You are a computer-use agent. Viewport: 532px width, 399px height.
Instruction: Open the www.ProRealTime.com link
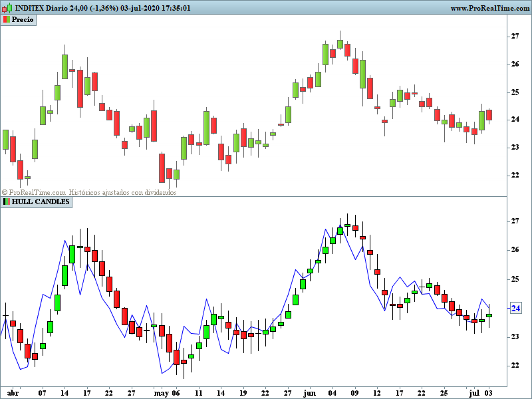click(x=491, y=8)
